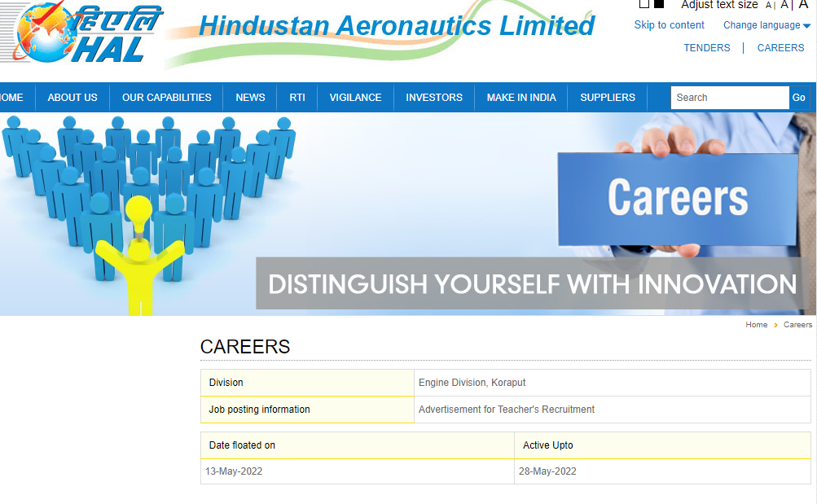This screenshot has height=504, width=817.
Task: Open the OUR CAPABILITIES menu
Action: (166, 98)
